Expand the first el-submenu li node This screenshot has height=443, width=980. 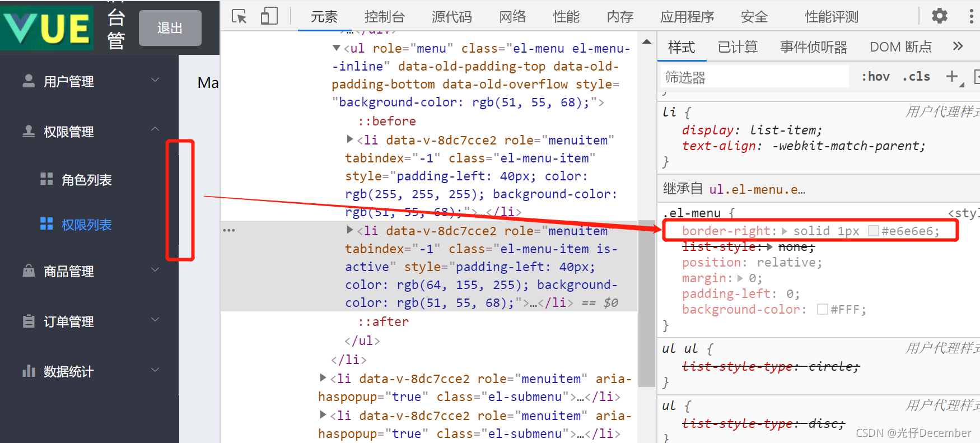[323, 377]
